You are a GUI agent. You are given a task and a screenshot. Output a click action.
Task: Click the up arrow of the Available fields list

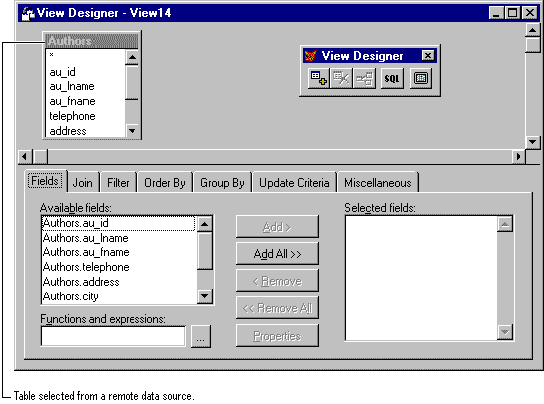click(205, 224)
